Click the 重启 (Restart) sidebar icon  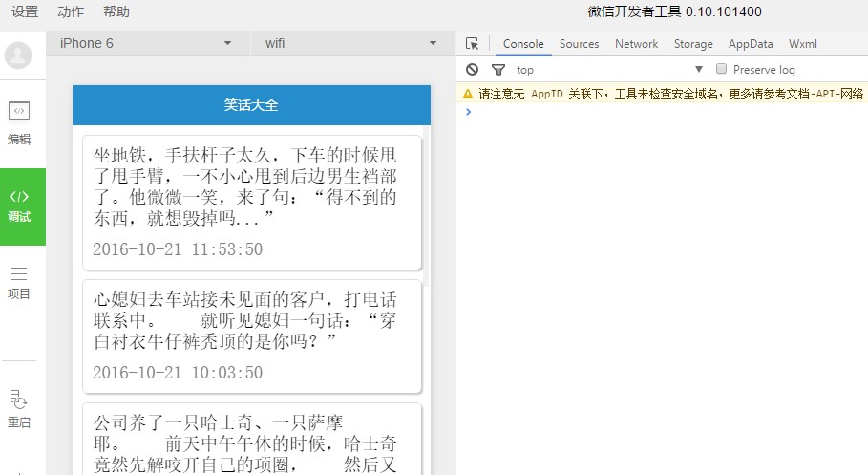[19, 408]
